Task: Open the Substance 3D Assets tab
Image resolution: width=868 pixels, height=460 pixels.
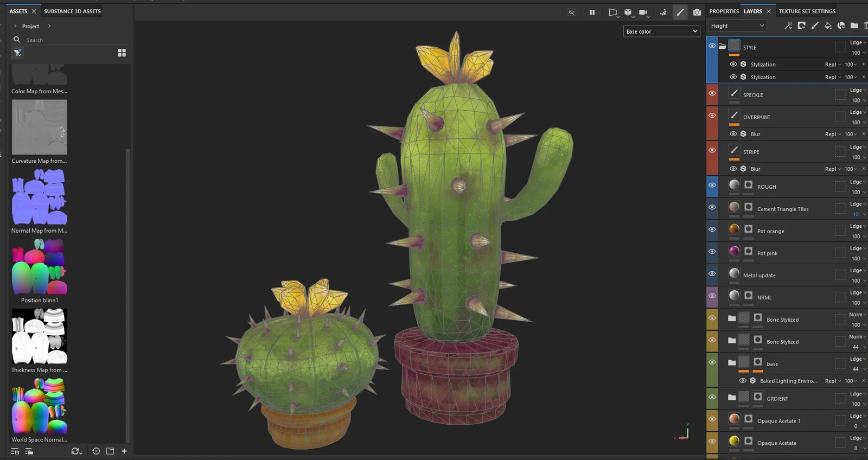Action: (x=72, y=11)
